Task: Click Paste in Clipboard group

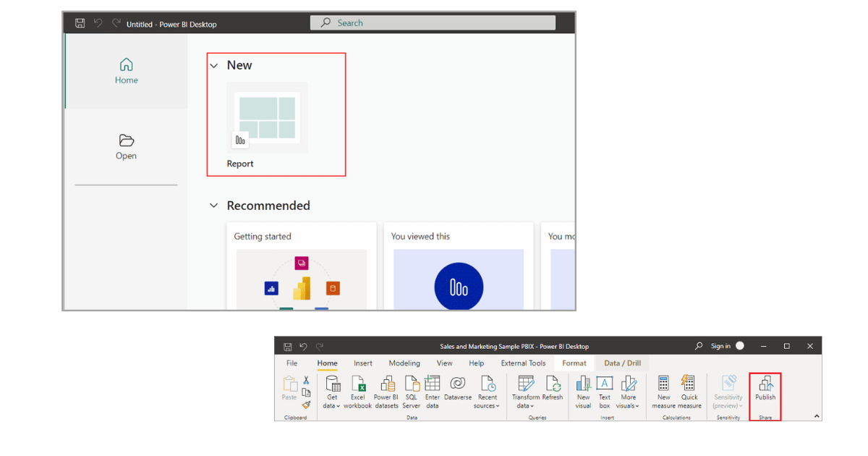Action: 289,389
